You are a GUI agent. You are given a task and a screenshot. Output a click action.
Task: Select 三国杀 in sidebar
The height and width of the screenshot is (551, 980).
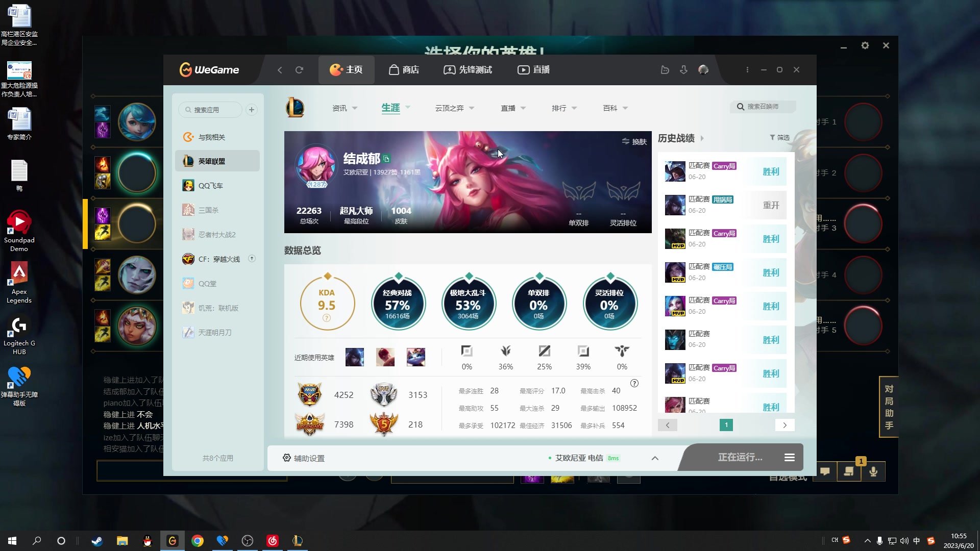[x=217, y=210]
